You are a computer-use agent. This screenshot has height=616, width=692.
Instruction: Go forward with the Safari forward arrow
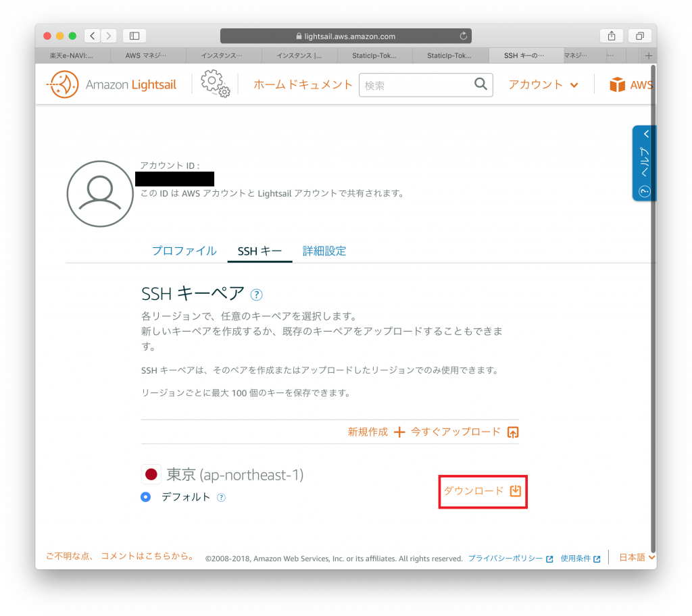[109, 36]
